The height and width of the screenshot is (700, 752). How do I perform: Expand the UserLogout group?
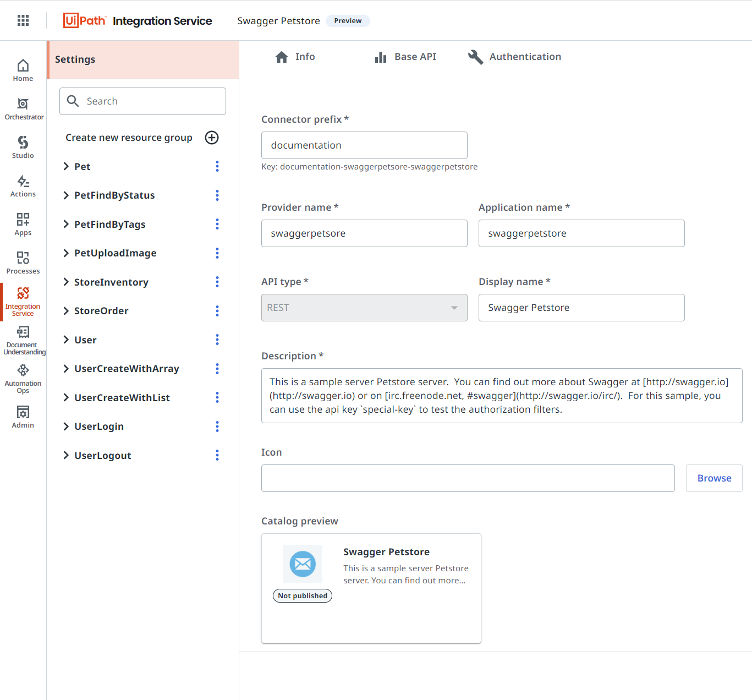coord(66,455)
